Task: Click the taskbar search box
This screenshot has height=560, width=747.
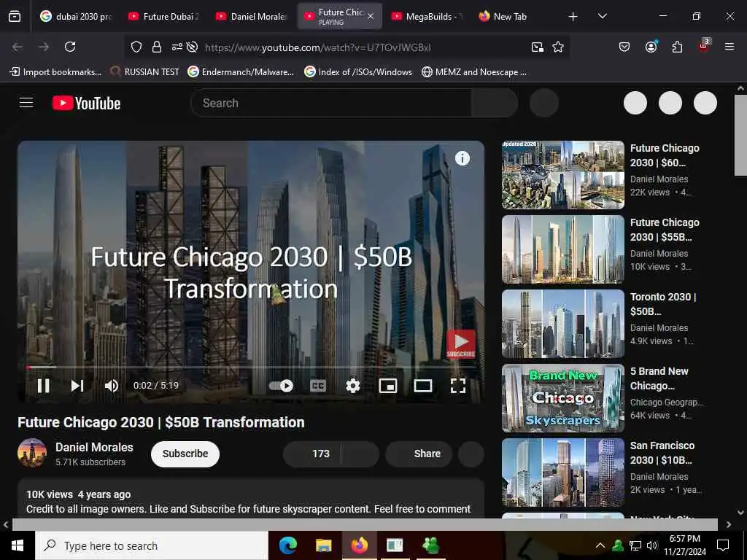Action: (x=152, y=545)
